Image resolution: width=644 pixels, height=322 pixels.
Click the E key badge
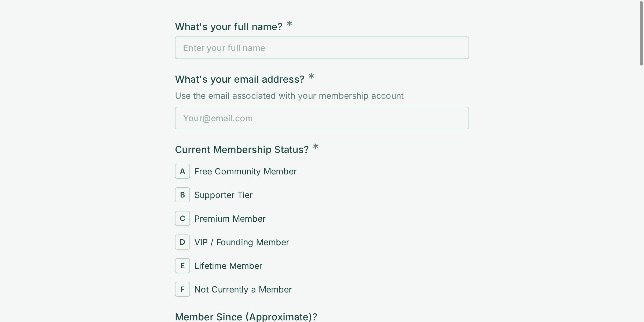[x=182, y=266]
